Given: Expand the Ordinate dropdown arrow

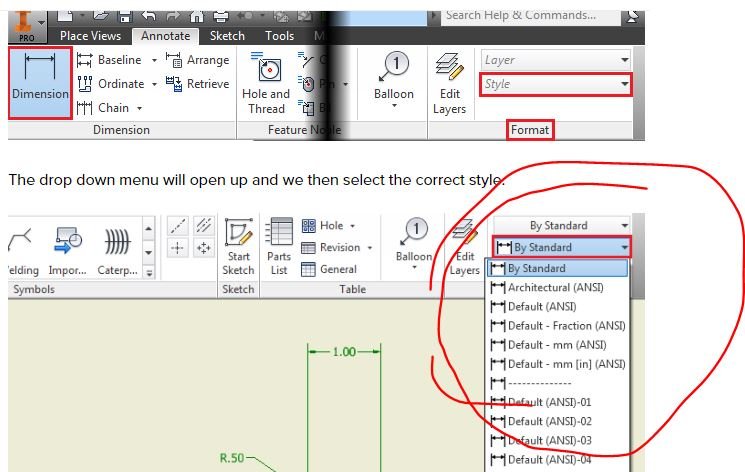Looking at the screenshot, I should coord(154,84).
